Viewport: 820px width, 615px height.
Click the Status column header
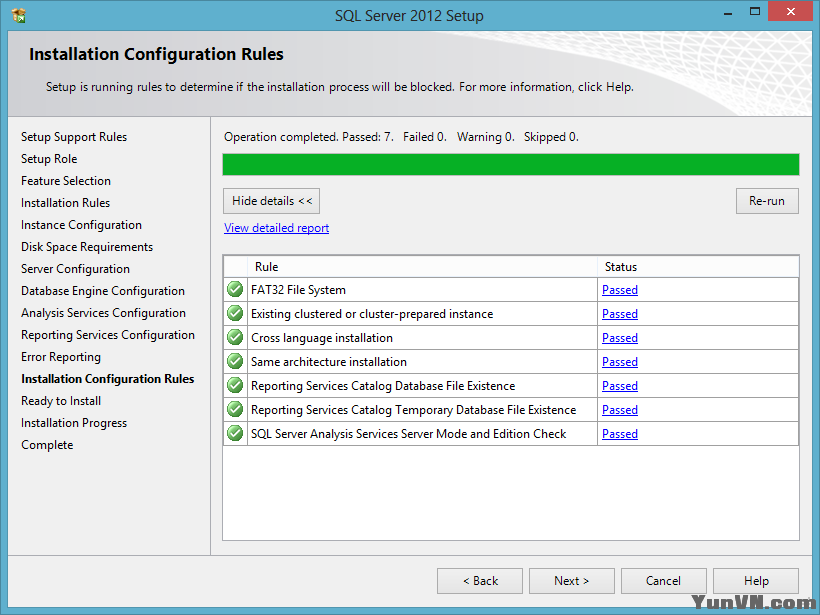(698, 267)
